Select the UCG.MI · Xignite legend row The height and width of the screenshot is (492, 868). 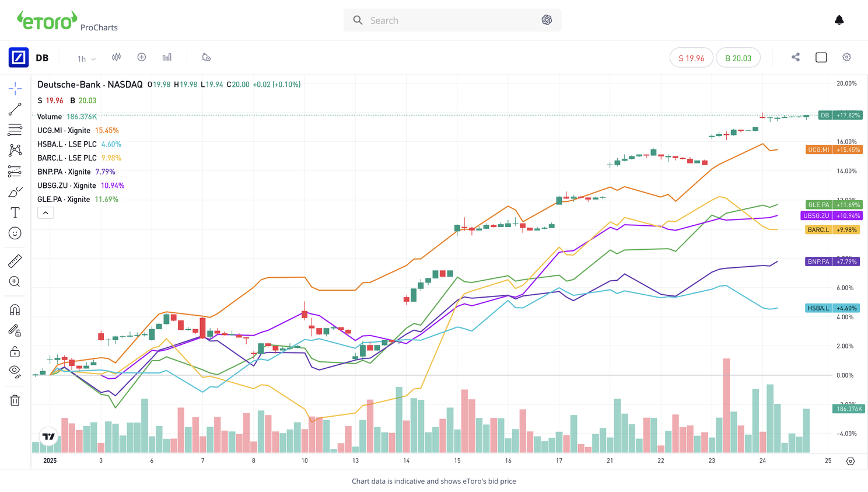click(78, 131)
